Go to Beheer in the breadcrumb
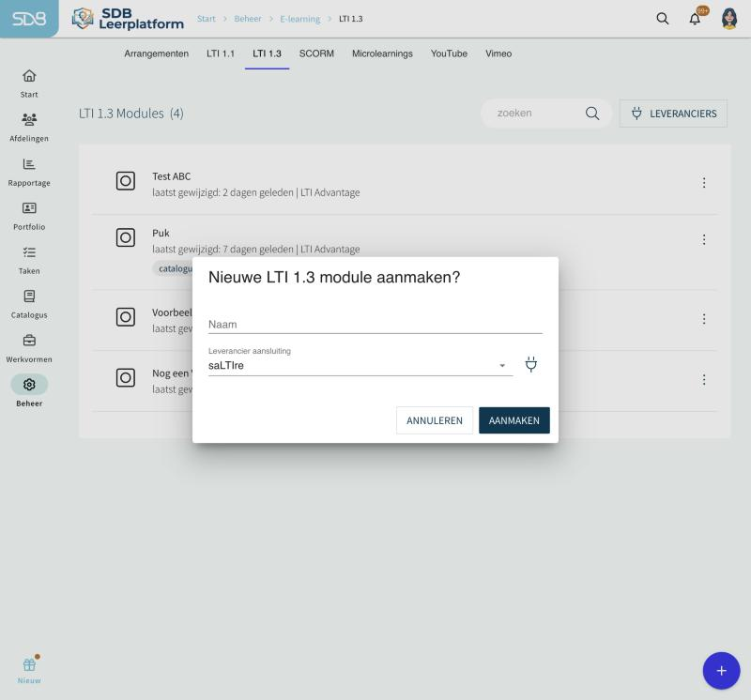The width and height of the screenshot is (751, 700). click(248, 19)
